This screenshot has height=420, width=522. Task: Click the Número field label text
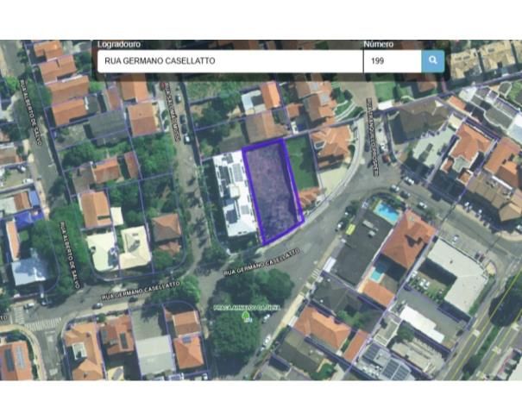(x=378, y=44)
